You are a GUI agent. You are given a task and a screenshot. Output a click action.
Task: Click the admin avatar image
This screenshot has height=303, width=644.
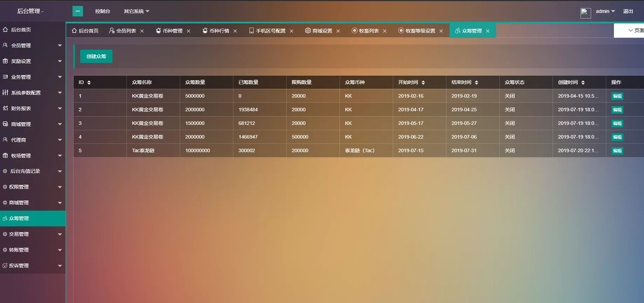coord(585,13)
